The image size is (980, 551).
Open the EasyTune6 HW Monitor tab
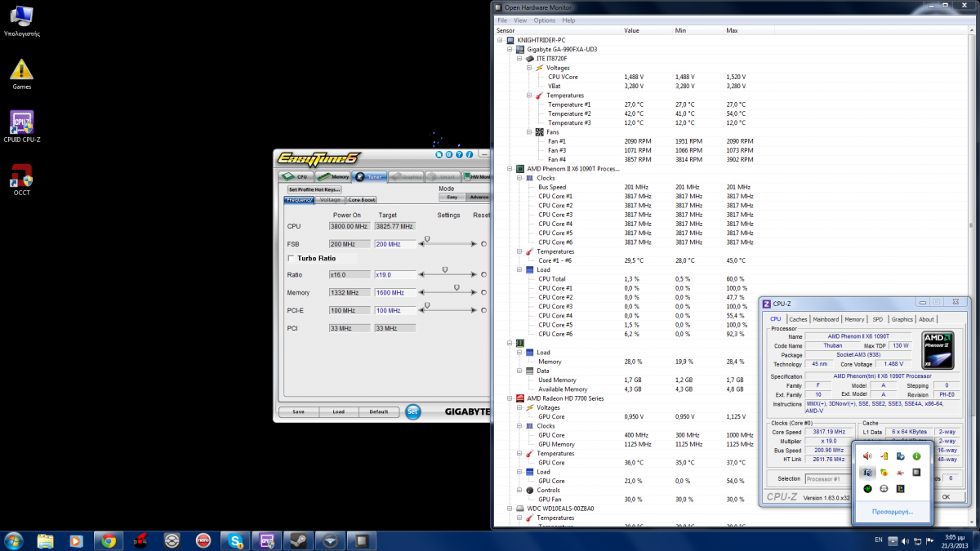point(476,176)
